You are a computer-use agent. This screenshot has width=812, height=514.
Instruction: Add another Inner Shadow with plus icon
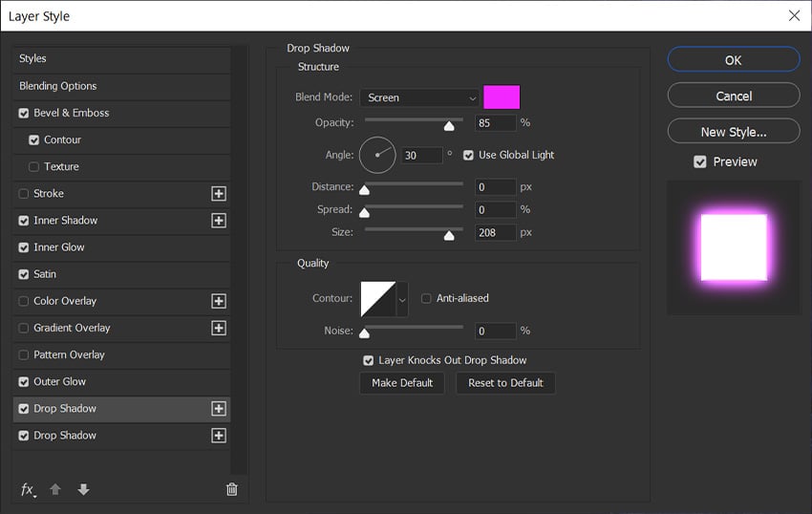point(219,221)
